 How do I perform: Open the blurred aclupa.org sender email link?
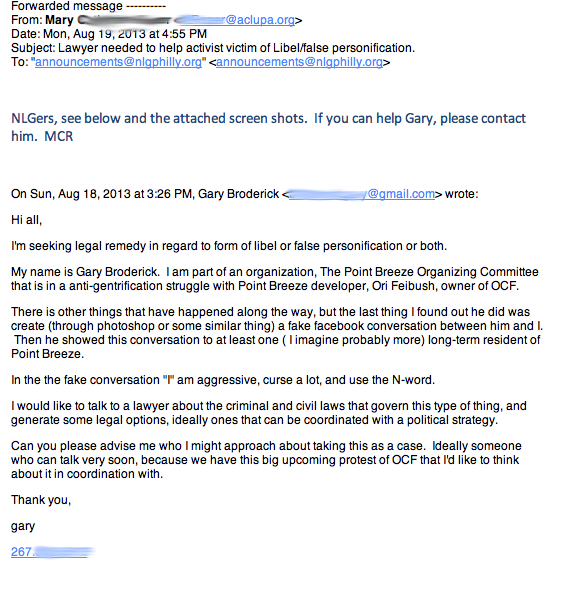pos(237,20)
